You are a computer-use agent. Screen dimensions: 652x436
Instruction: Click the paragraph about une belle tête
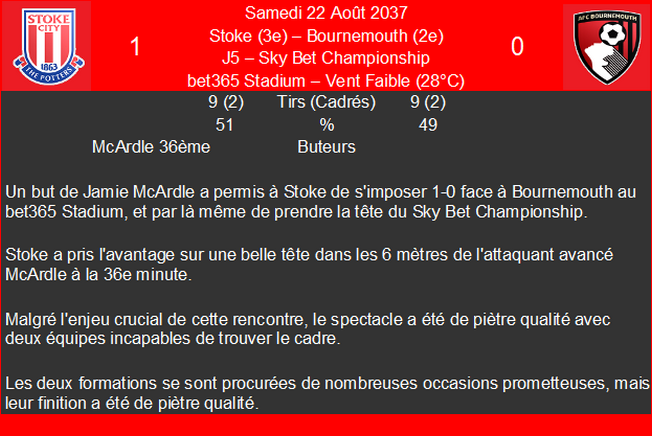pos(309,264)
